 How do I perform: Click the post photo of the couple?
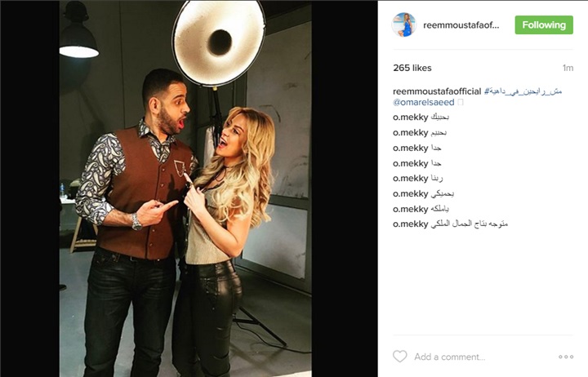[x=185, y=188]
